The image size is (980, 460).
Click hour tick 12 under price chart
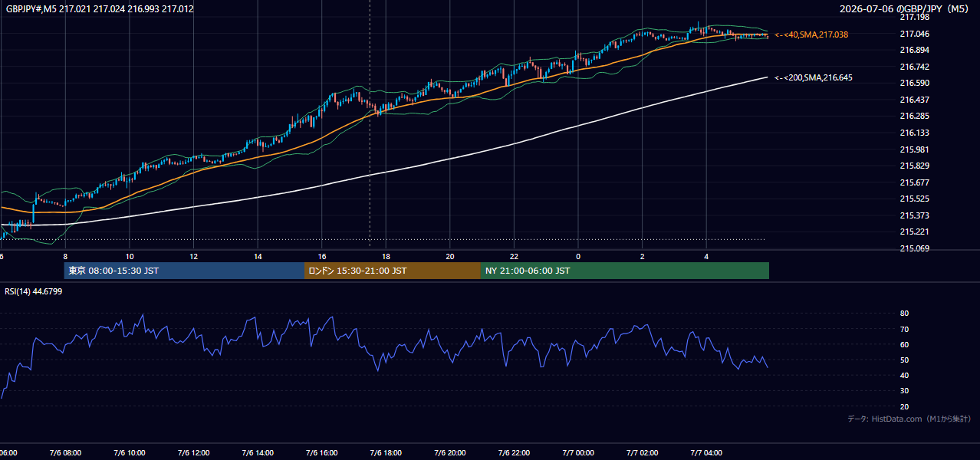tap(194, 257)
